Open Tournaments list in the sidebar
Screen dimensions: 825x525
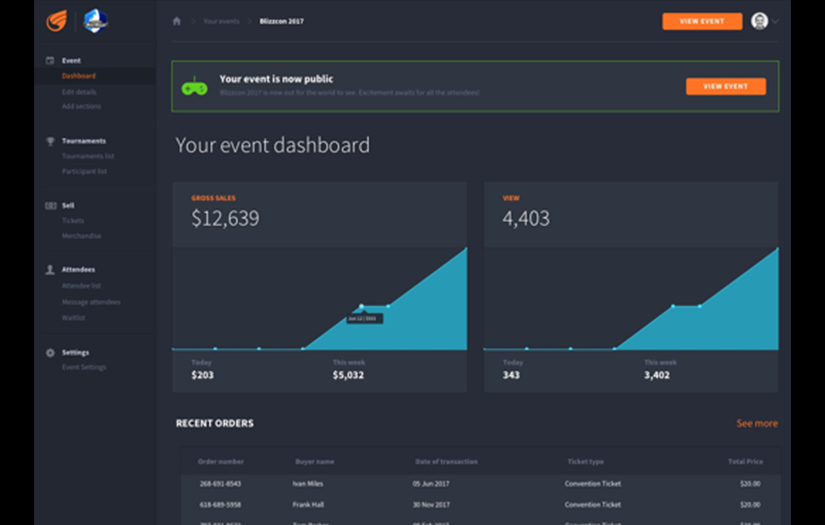pos(88,156)
